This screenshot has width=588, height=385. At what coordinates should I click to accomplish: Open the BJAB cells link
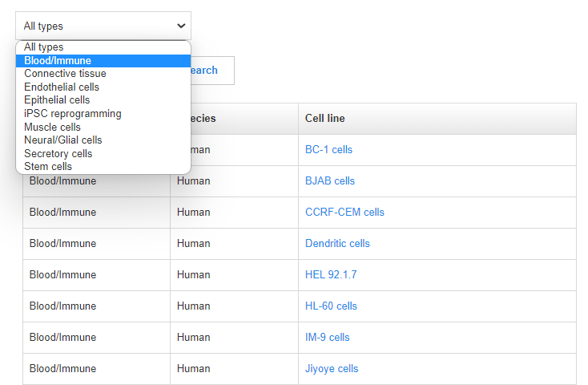click(329, 181)
